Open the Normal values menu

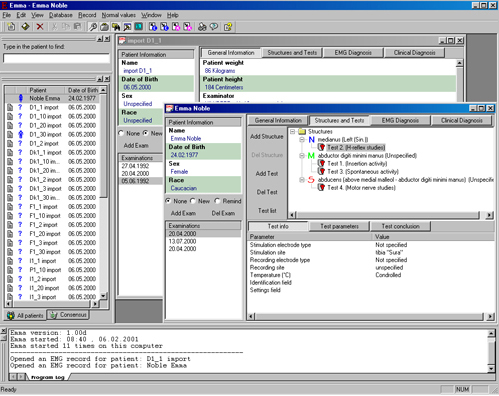point(119,15)
